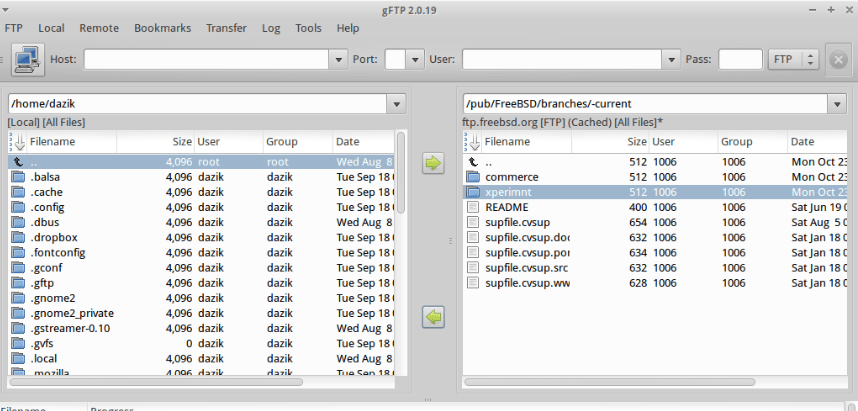Select the .config folder icon
858x411 pixels.
(x=19, y=207)
